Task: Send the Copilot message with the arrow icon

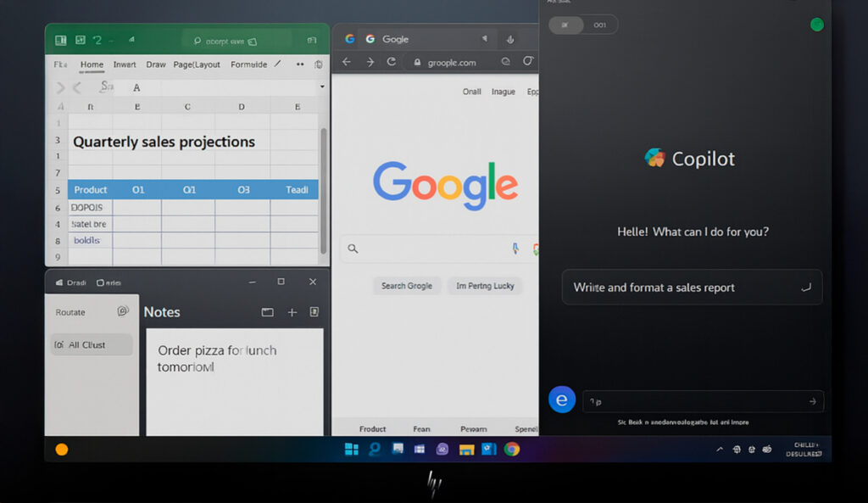Action: (x=812, y=401)
